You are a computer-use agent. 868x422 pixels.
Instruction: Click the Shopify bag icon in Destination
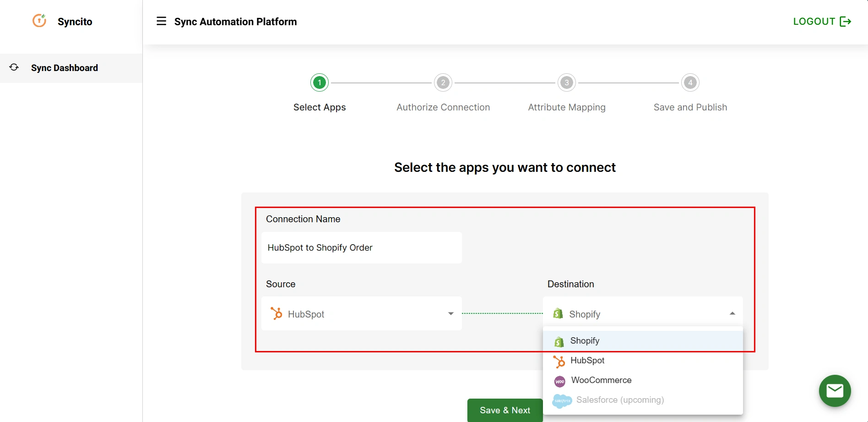tap(558, 313)
